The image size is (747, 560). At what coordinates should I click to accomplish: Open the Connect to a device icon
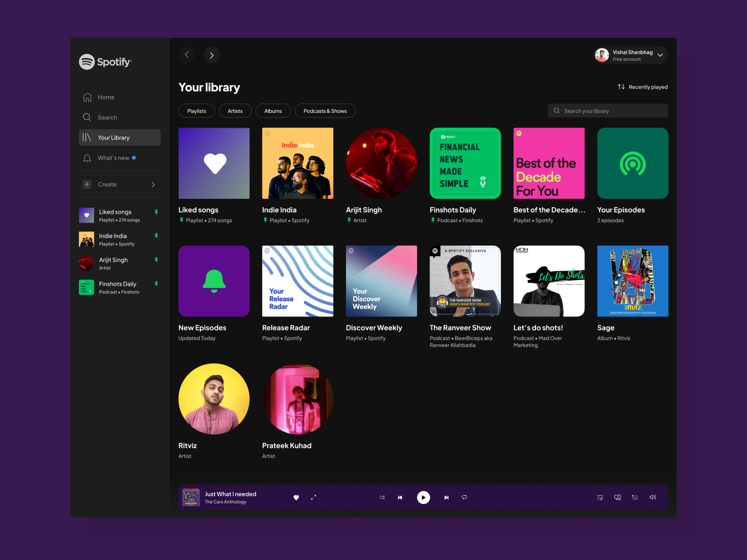pyautogui.click(x=617, y=497)
